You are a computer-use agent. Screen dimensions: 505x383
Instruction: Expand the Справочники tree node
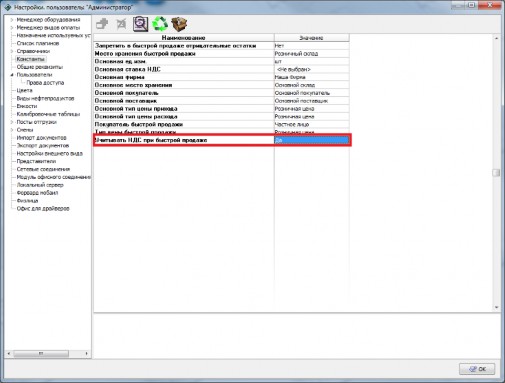point(12,51)
